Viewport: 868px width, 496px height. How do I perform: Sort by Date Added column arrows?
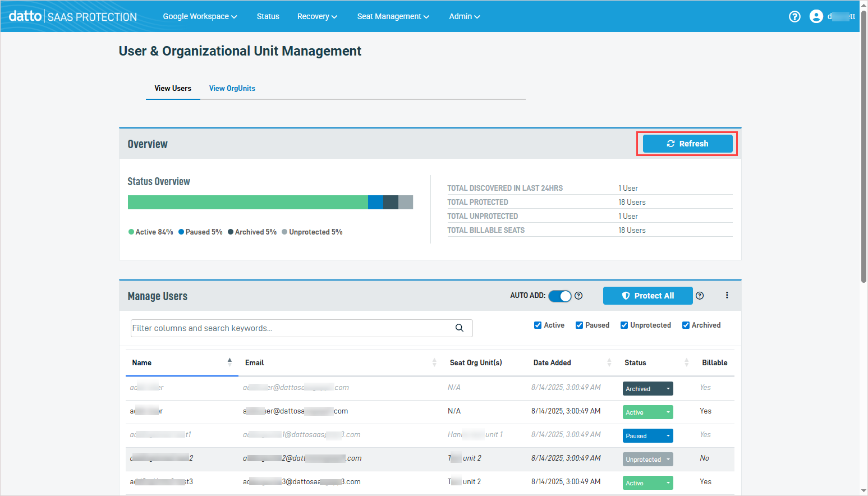click(609, 362)
